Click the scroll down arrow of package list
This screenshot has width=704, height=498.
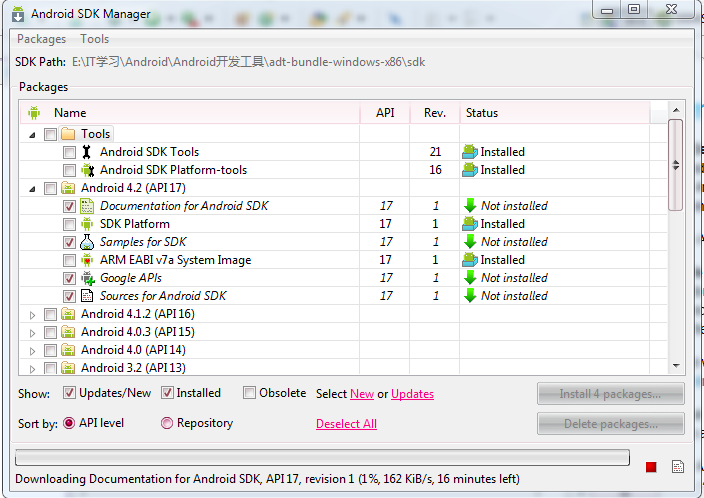676,366
